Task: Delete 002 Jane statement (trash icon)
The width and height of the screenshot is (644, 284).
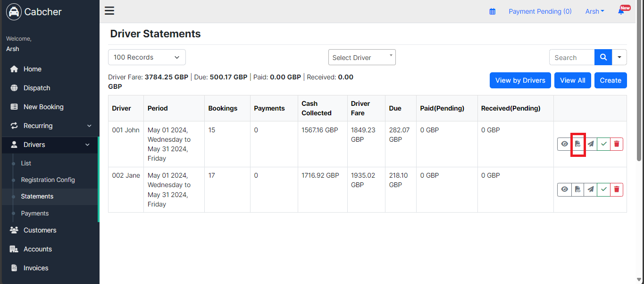Action: coord(617,189)
